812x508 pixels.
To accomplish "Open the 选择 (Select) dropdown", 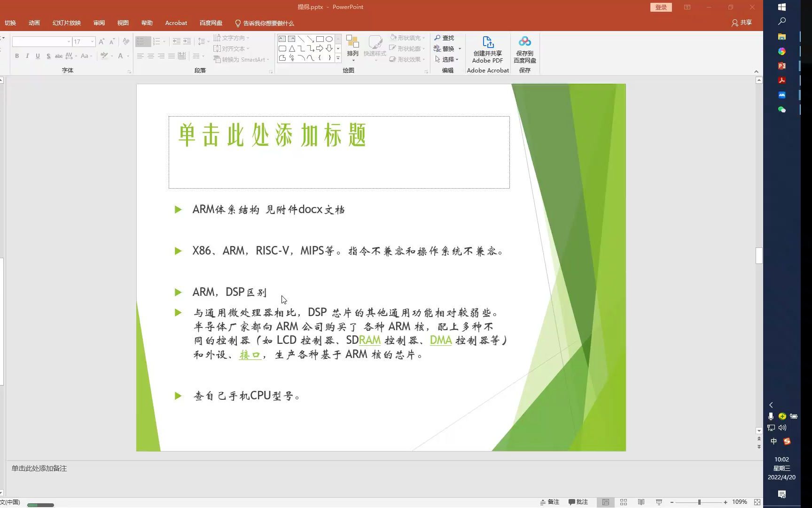I will (447, 59).
